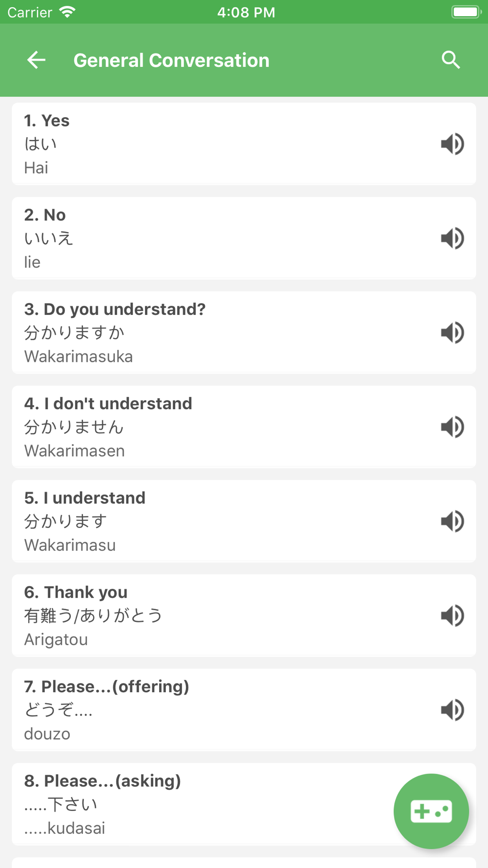Play speaker audio for 'I understand'
The image size is (488, 868).
click(452, 521)
